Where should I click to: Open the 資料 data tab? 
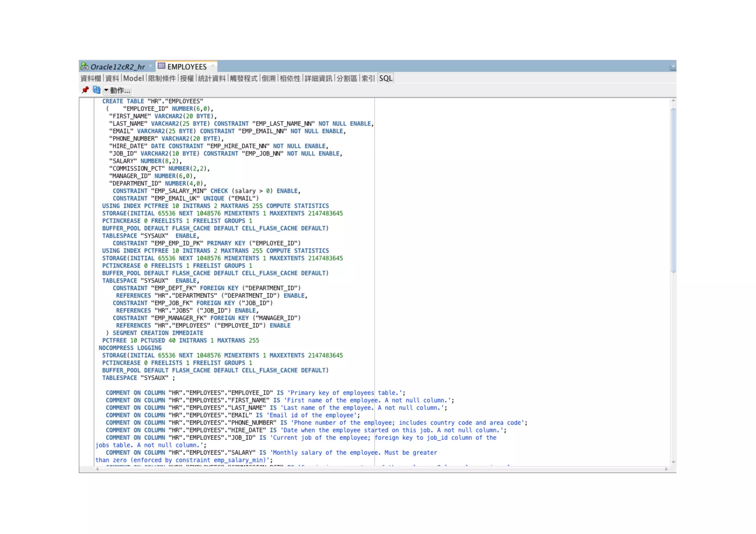point(112,78)
